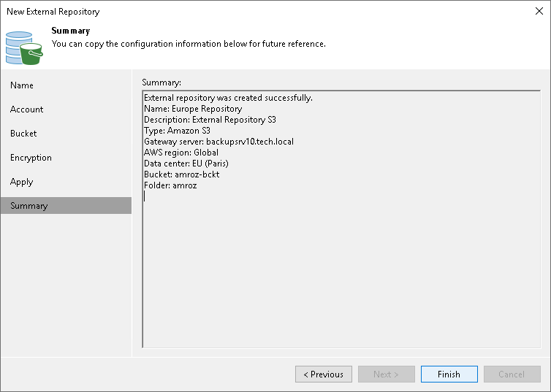This screenshot has height=392, width=551.
Task: Select the Apply step in sidebar
Action: coord(22,182)
